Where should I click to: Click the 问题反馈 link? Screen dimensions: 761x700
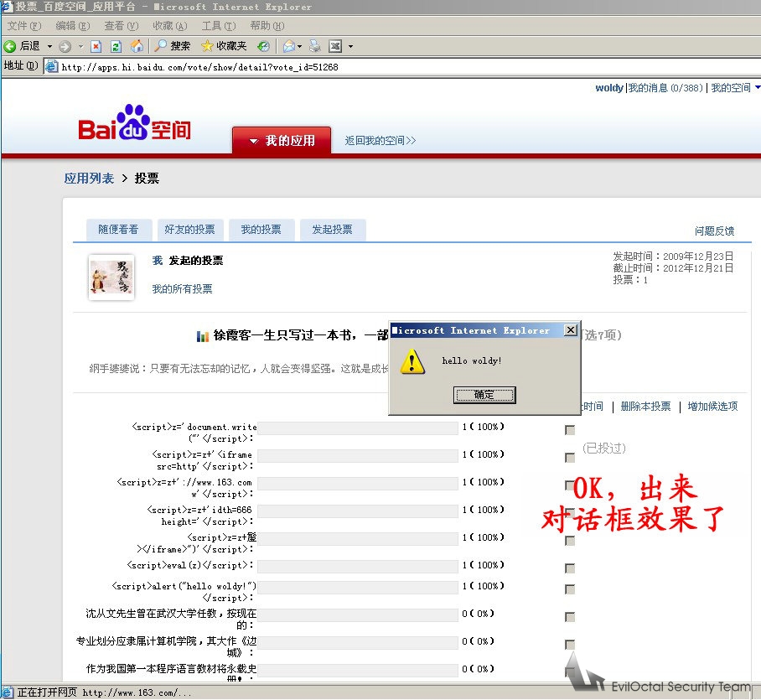point(714,231)
